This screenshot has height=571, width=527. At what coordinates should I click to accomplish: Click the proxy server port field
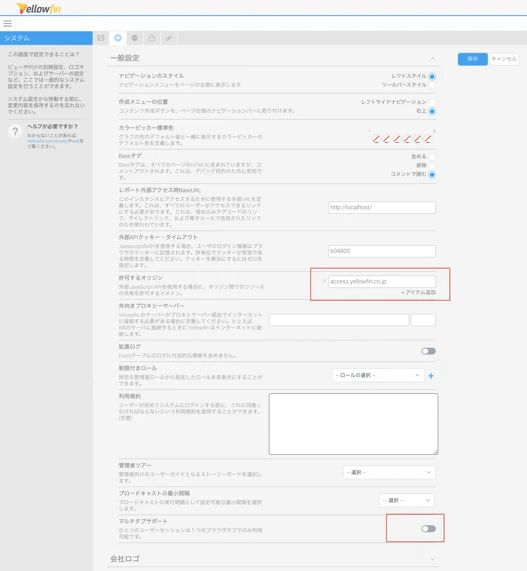423,320
